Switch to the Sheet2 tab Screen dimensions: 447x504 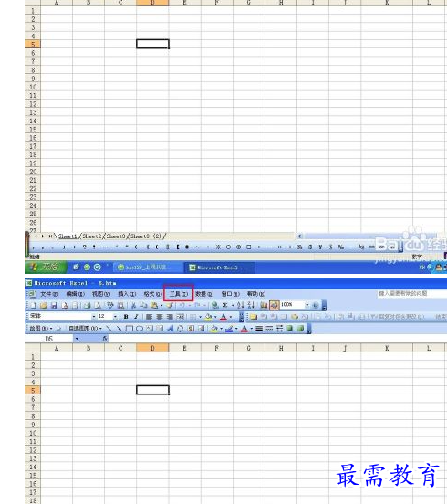(x=91, y=236)
